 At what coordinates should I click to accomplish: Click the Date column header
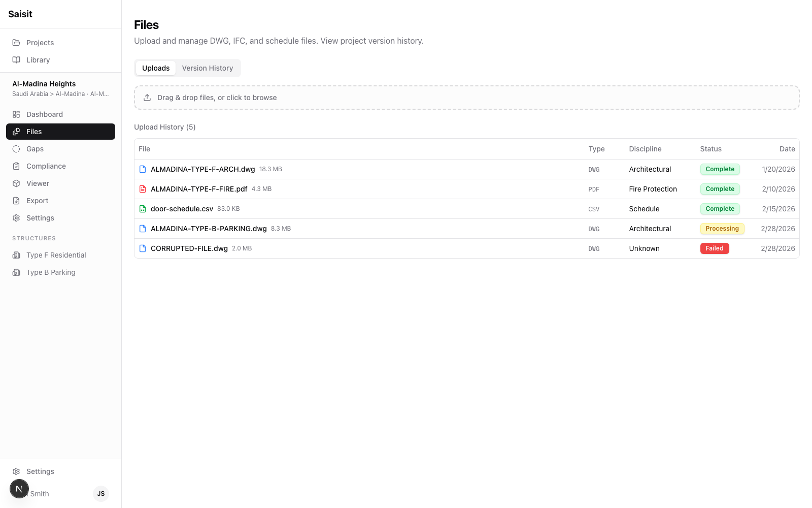[x=787, y=149]
